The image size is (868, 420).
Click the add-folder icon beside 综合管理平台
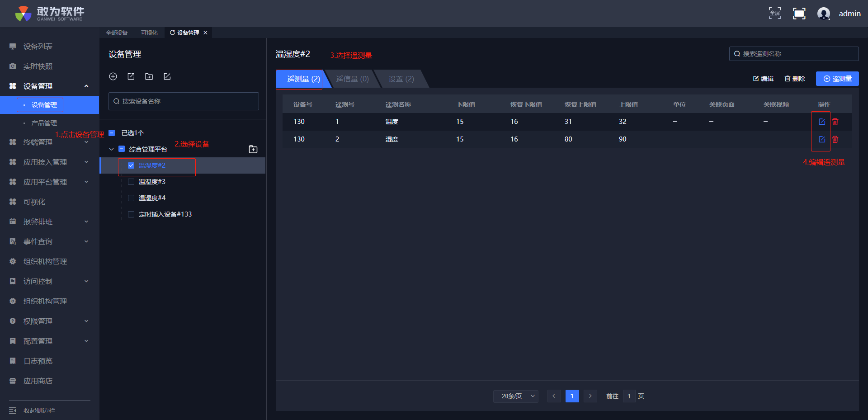[253, 149]
